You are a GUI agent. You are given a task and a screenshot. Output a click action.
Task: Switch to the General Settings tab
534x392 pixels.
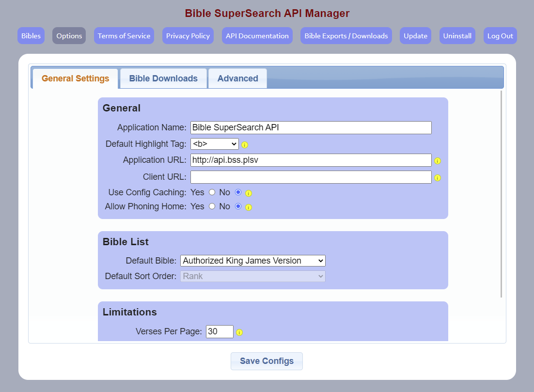click(75, 78)
